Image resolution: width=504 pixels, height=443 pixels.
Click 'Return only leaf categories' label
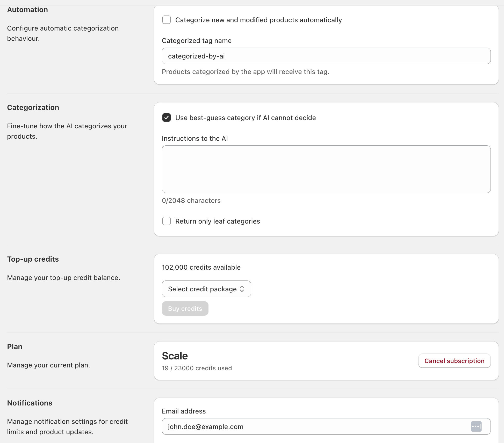coord(218,221)
